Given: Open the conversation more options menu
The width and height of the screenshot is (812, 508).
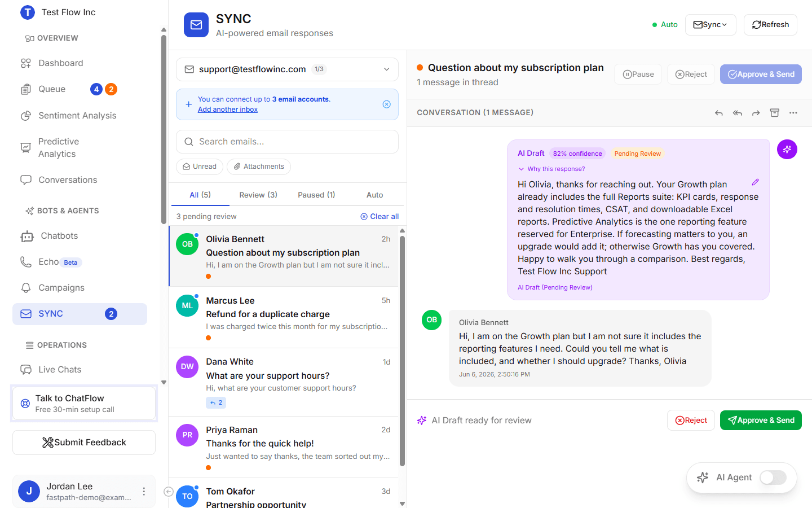Looking at the screenshot, I should click(x=793, y=113).
